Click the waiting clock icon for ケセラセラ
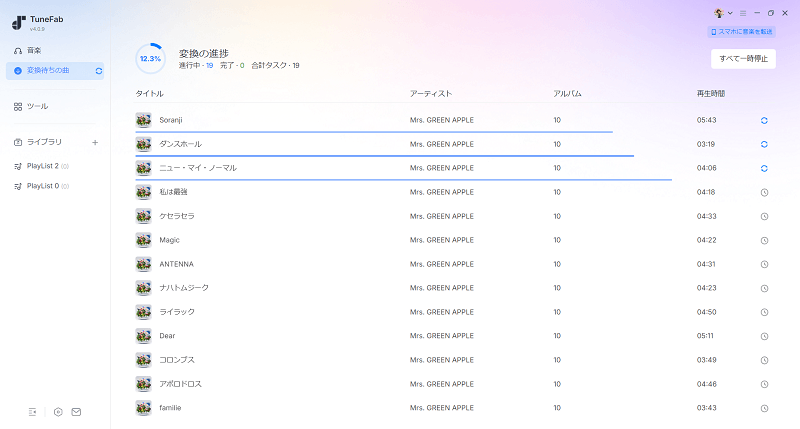800x429 pixels. point(764,216)
